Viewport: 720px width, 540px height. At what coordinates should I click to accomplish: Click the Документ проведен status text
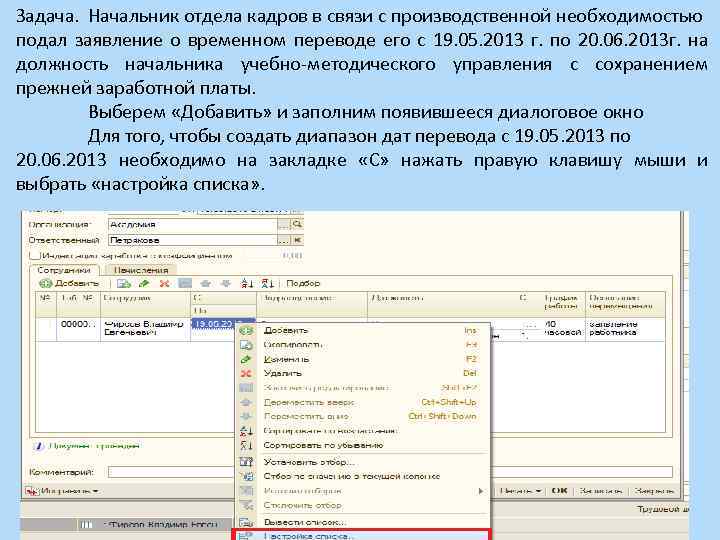(x=93, y=446)
